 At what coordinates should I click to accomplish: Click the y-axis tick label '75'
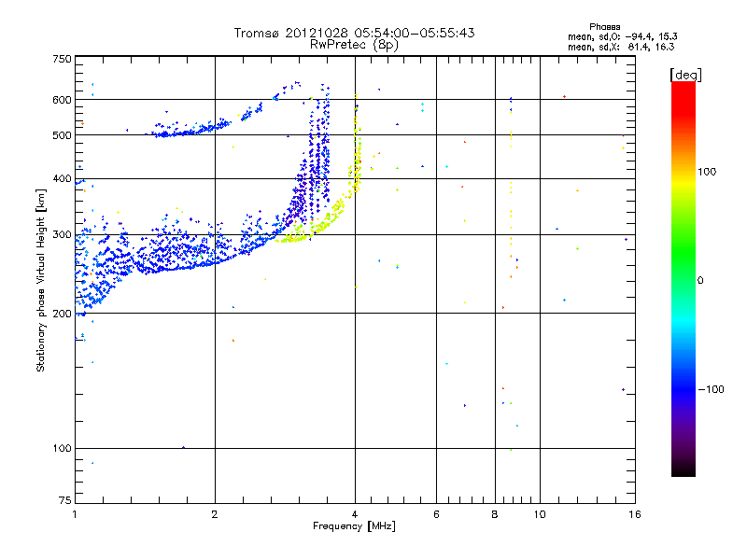(x=65, y=500)
